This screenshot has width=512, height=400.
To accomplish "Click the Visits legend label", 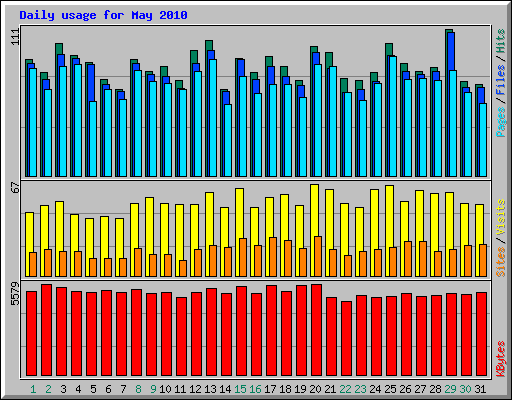I will [x=501, y=218].
